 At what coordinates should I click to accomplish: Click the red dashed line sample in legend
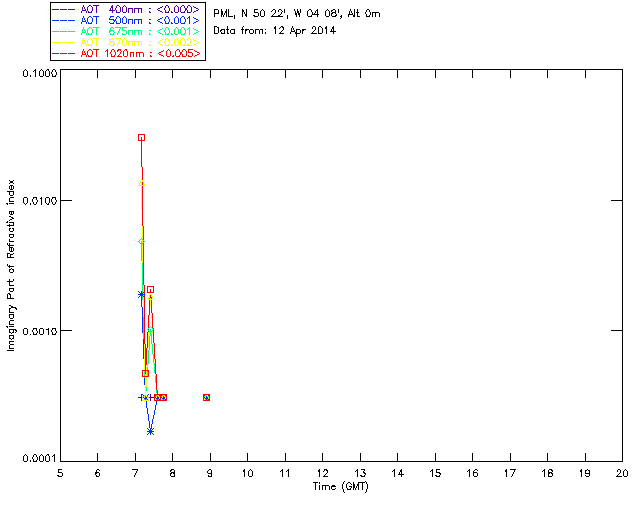[64, 53]
